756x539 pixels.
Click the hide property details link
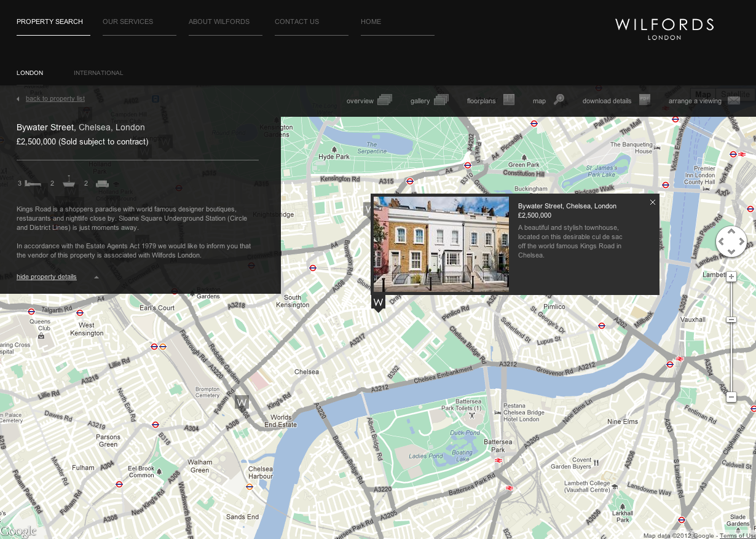point(47,277)
